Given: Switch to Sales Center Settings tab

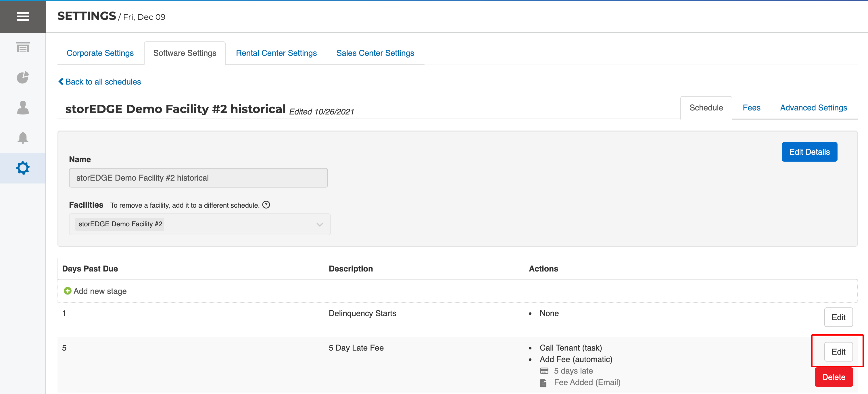Looking at the screenshot, I should (x=375, y=53).
